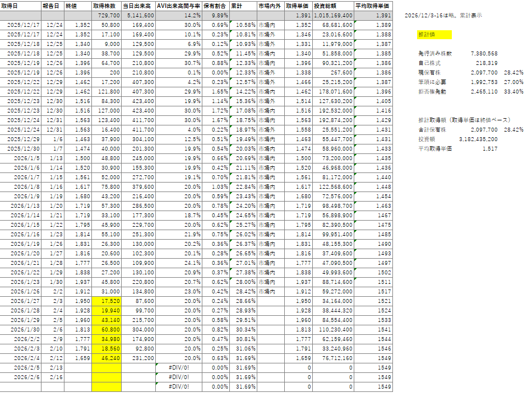Select the empty yellow cell for 2026/2/5
532x397 pixels.
tap(106, 367)
